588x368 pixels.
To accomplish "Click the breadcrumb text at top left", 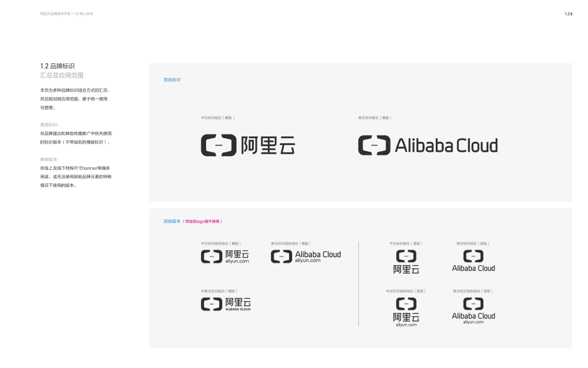I will point(66,14).
